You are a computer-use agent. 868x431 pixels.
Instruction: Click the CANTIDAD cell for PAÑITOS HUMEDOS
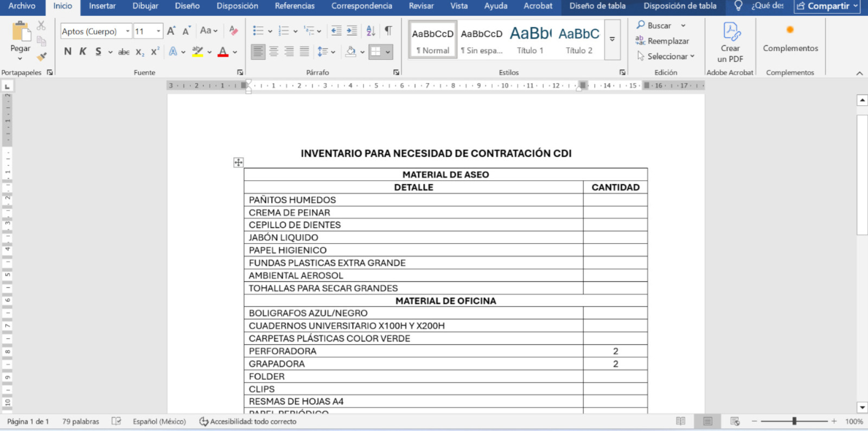pos(615,200)
